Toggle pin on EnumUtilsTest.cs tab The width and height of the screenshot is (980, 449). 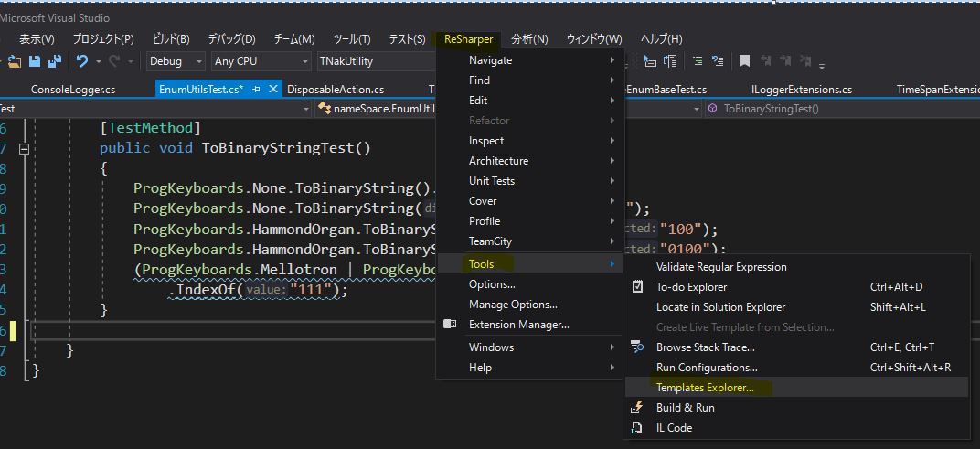click(256, 90)
